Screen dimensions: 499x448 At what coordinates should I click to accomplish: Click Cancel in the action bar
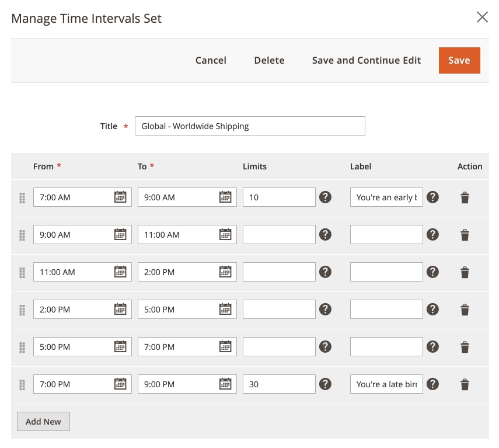(x=211, y=61)
